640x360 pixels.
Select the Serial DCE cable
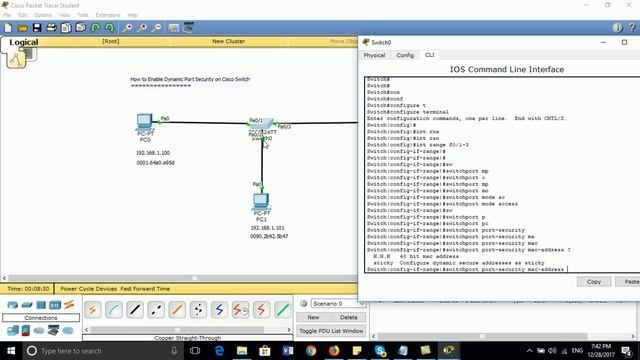(240, 310)
